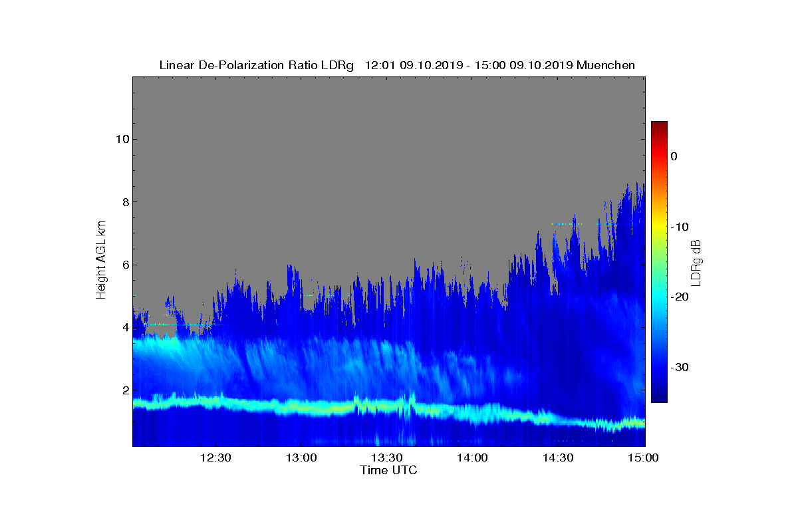Screen dimensions: 798x532
Task: Click the 14:00 time tick label
Action: 473,458
